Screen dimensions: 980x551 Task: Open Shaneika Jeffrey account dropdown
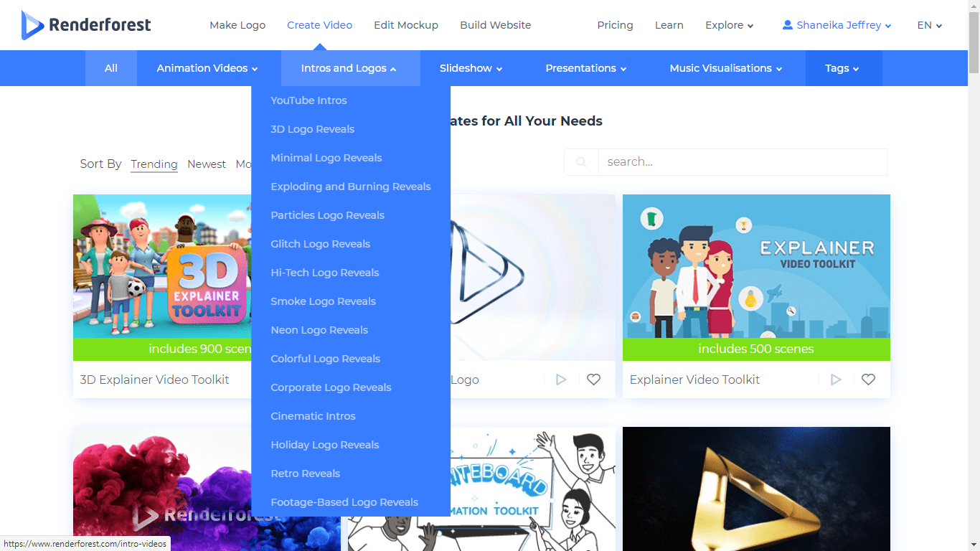point(837,25)
